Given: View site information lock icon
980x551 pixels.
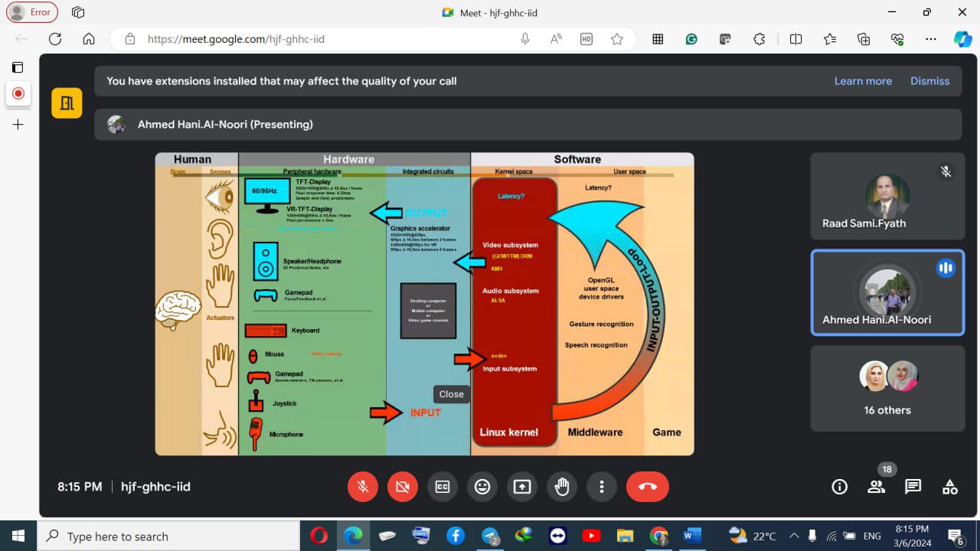Looking at the screenshot, I should (130, 39).
